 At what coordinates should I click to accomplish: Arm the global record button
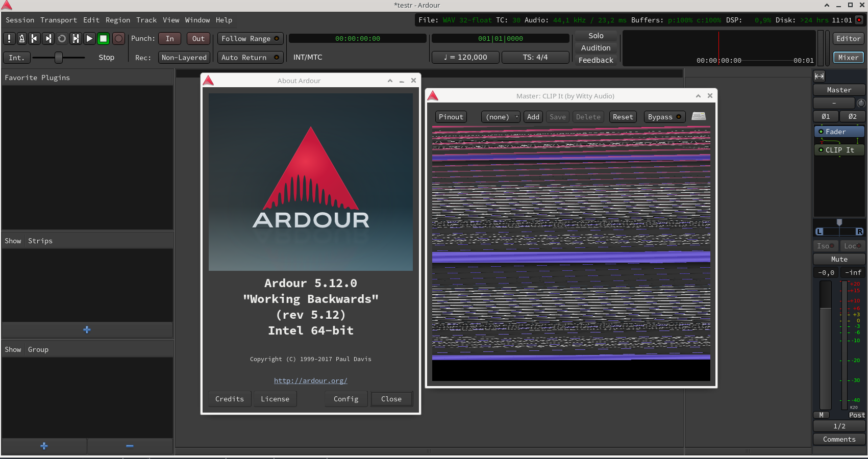point(118,38)
